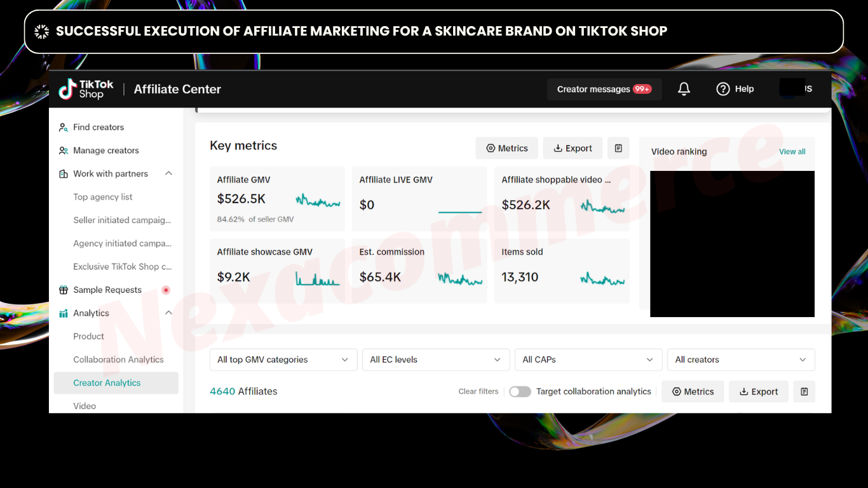Click View all in Video ranking
868x488 pixels.
pos(792,151)
